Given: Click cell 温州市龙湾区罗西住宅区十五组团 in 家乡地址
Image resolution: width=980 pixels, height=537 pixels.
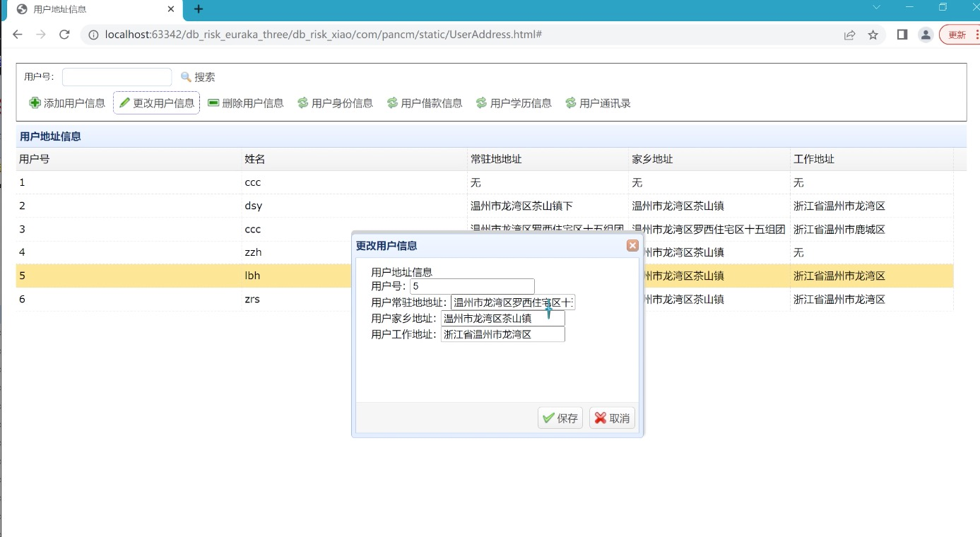Looking at the screenshot, I should click(x=709, y=229).
